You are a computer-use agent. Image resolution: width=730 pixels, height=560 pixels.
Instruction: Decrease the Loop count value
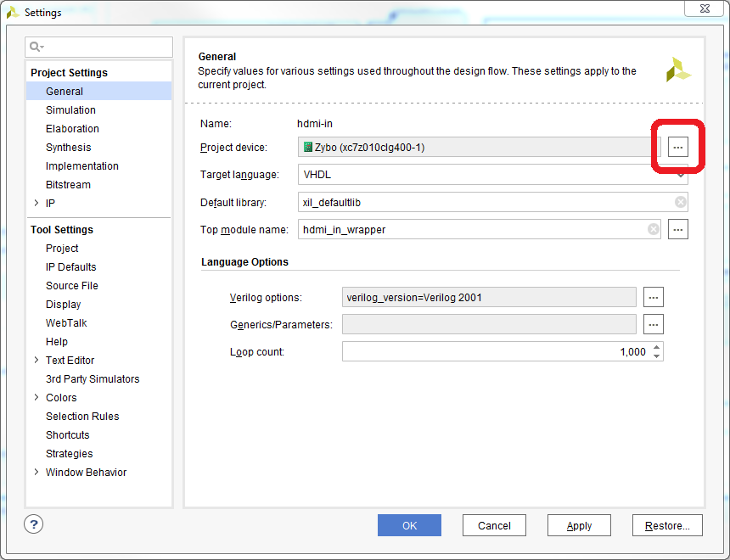point(656,356)
